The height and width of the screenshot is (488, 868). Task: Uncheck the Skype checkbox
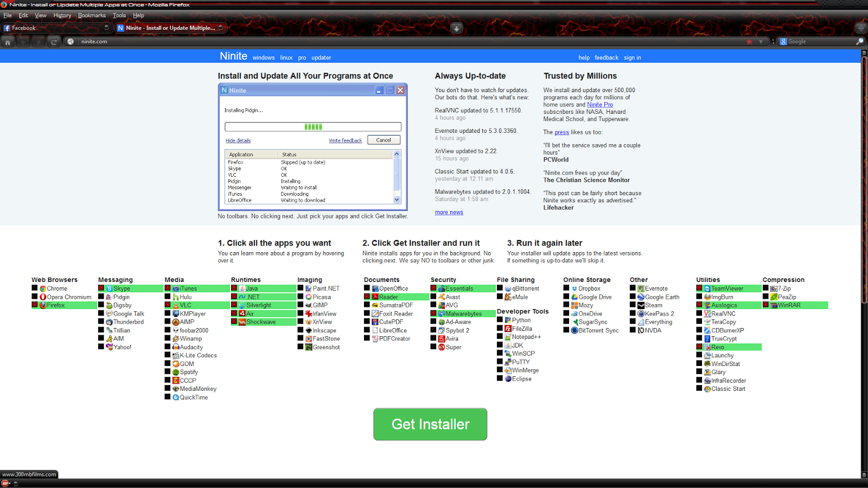coord(101,288)
